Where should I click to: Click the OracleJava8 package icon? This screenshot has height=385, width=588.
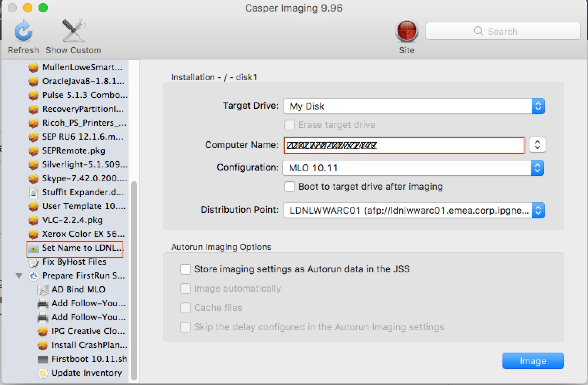click(x=34, y=81)
